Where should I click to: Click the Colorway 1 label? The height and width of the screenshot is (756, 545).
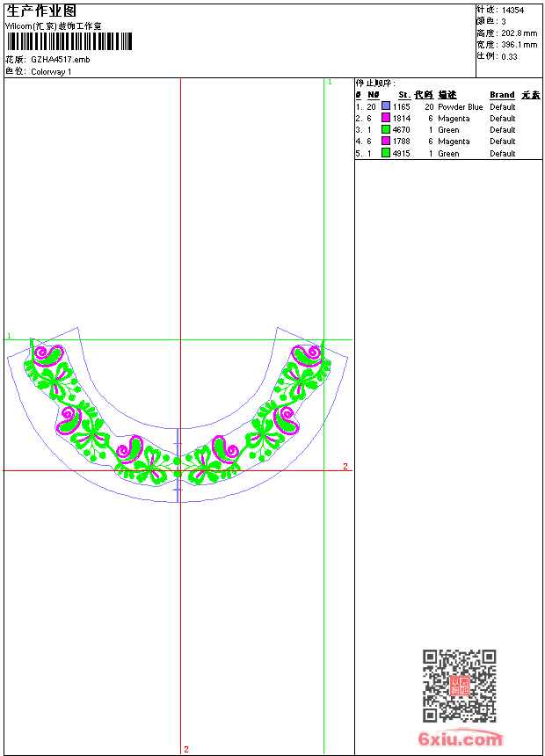[x=51, y=71]
